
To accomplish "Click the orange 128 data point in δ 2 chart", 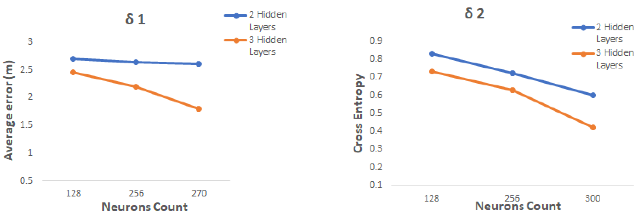I will click(432, 71).
